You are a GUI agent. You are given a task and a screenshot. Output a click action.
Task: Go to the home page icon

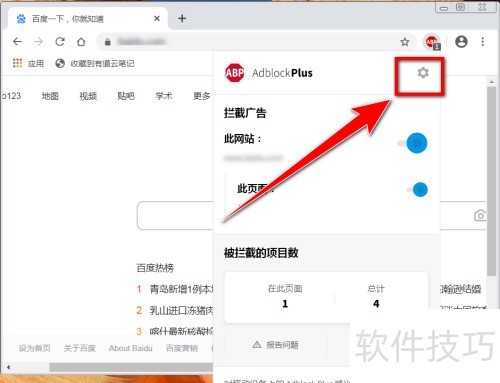pyautogui.click(x=81, y=42)
